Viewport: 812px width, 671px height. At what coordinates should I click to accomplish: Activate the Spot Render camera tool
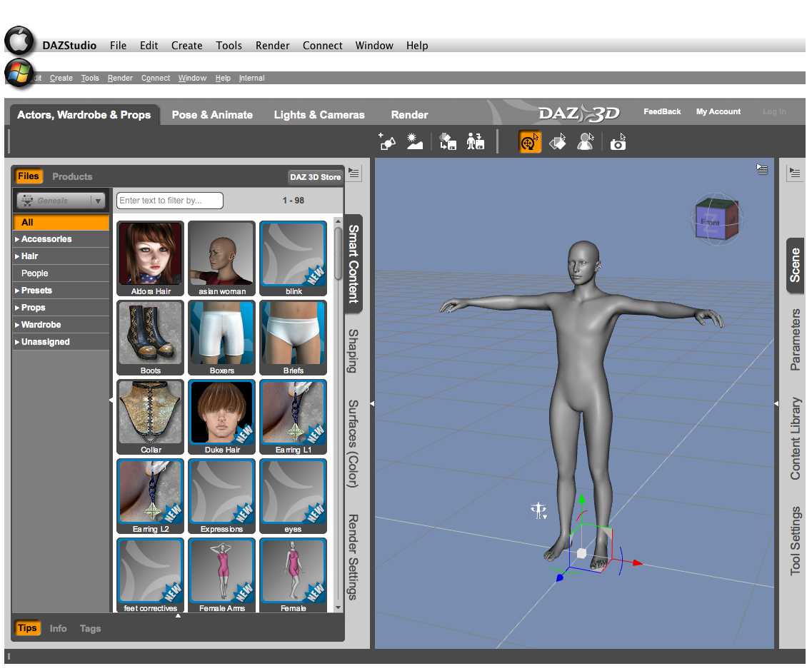tap(618, 142)
